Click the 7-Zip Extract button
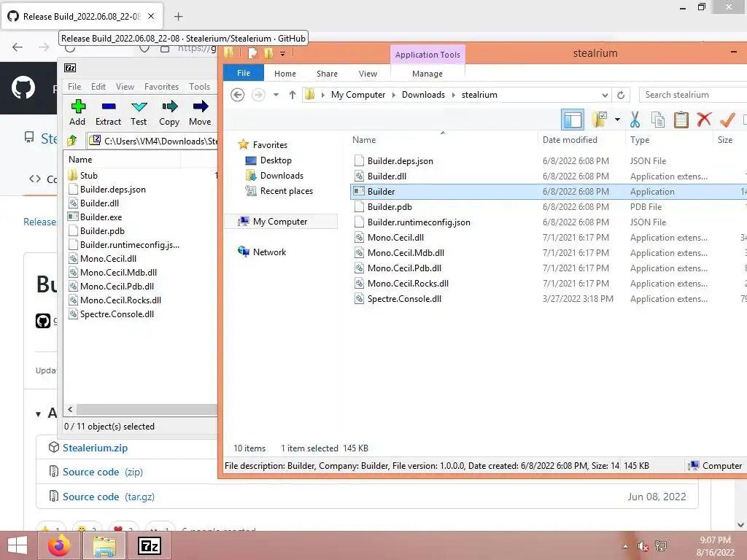747x560 pixels. pos(108,113)
